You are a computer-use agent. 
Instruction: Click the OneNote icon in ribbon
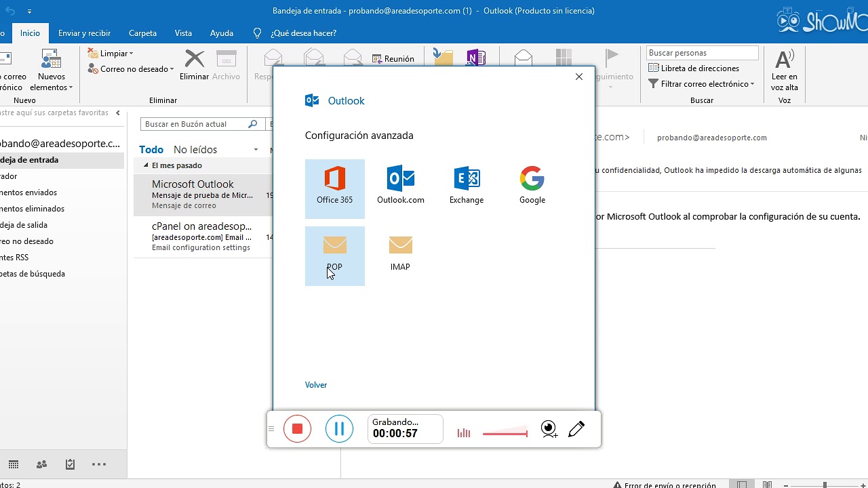(476, 58)
